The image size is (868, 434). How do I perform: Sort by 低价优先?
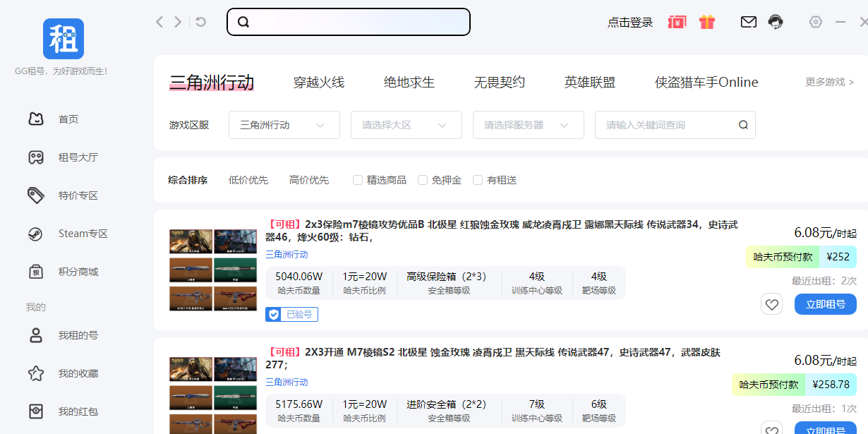coord(248,180)
